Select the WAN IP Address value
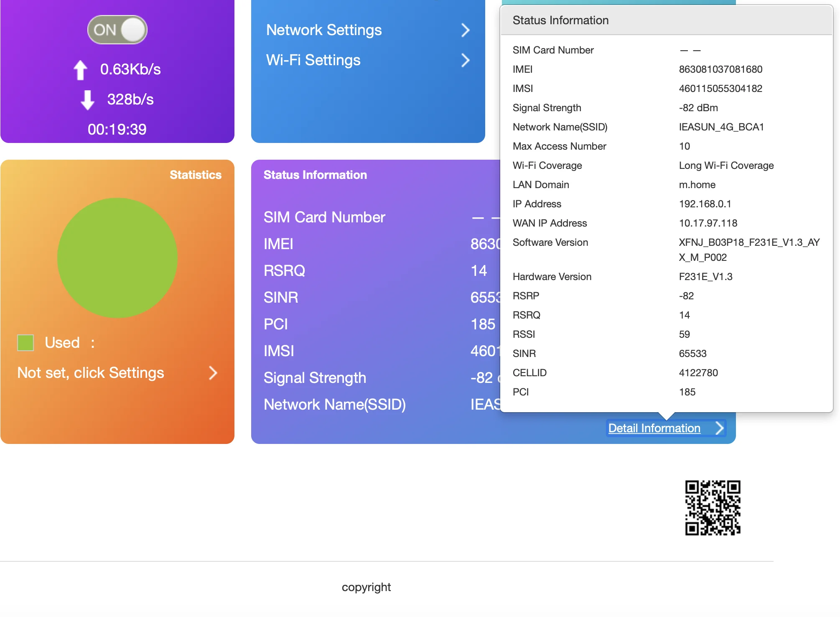The width and height of the screenshot is (840, 617). (x=708, y=223)
